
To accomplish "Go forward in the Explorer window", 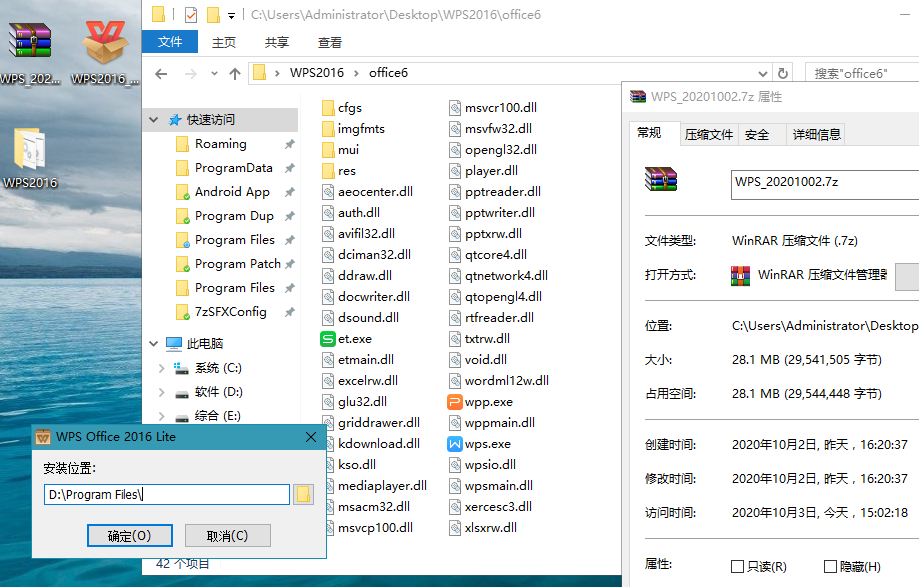I will pos(190,74).
